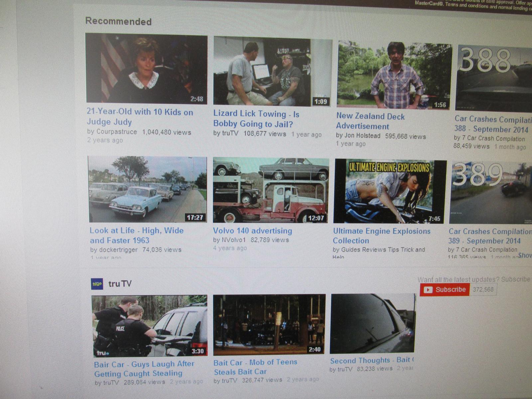Play the Lizard Lick Towing thumbnail

coord(272,72)
